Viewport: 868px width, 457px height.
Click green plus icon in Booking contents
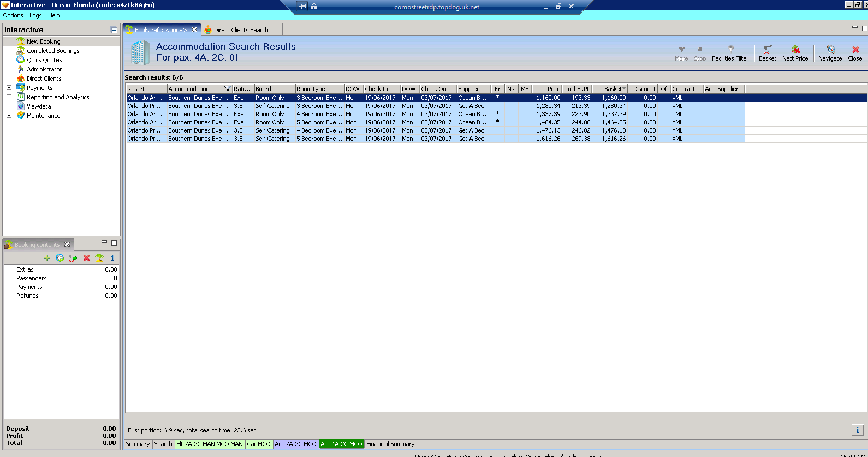tap(47, 258)
